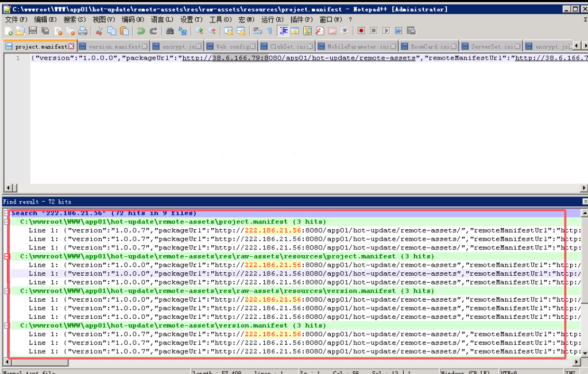The width and height of the screenshot is (588, 374).
Task: Collapse the Search "222.186.21.56" results root node
Action: coord(6,213)
